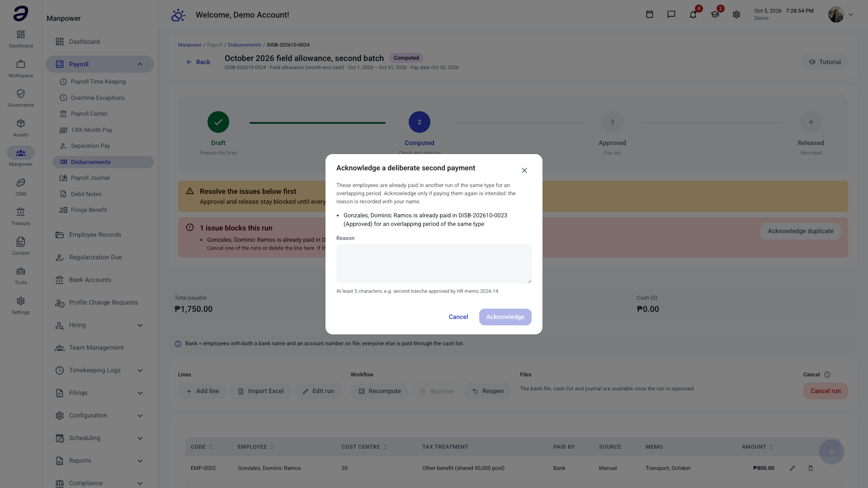
Task: Follow Disbursements breadcrumb link
Action: click(244, 45)
